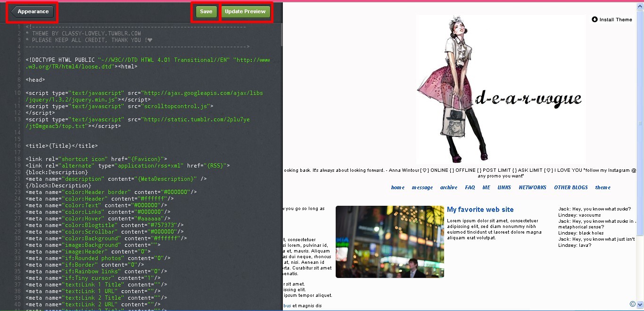Viewport: 644px width, 311px height.
Task: Click the 'Lindsey: vaccuums' chat line
Action: 579,215
